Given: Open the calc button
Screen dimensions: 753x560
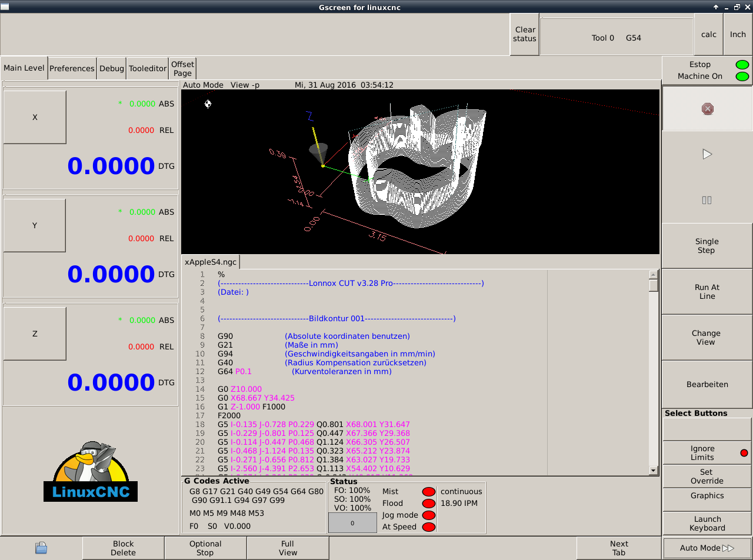Looking at the screenshot, I should pyautogui.click(x=709, y=35).
